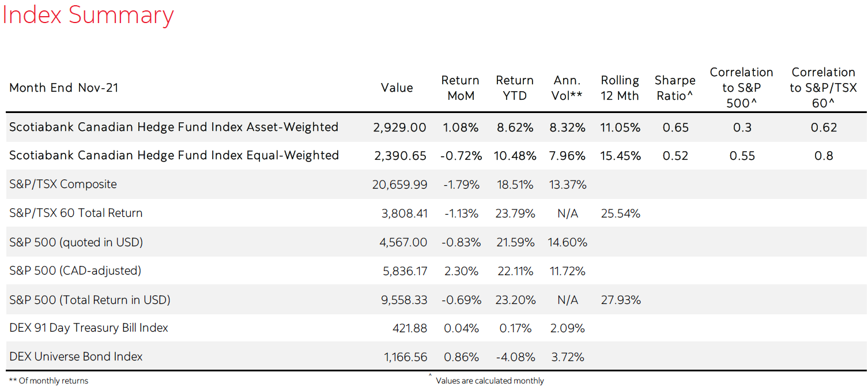Click the Sharpe Ratio^ column header
The width and height of the screenshot is (868, 391).
[675, 88]
